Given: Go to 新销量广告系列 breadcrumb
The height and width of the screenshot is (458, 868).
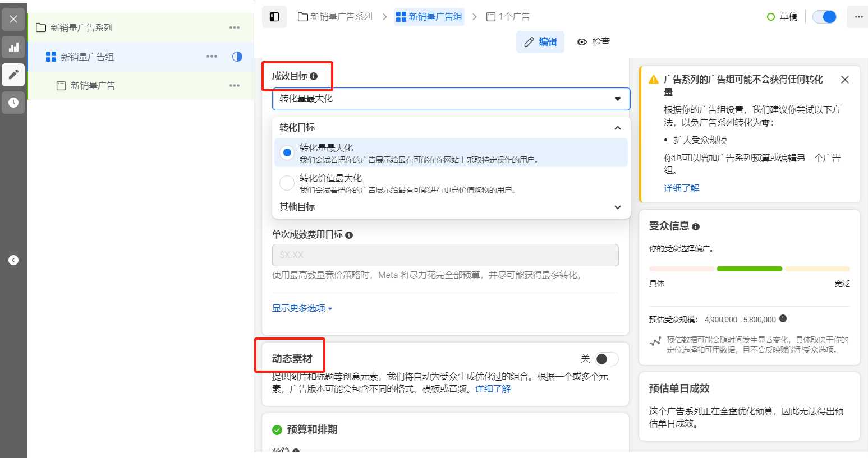Looking at the screenshot, I should 336,17.
